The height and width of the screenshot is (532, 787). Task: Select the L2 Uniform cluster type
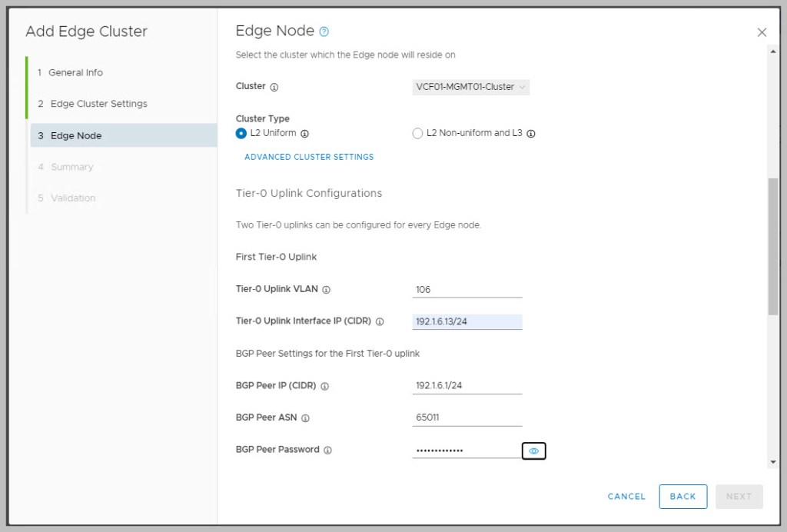[242, 133]
